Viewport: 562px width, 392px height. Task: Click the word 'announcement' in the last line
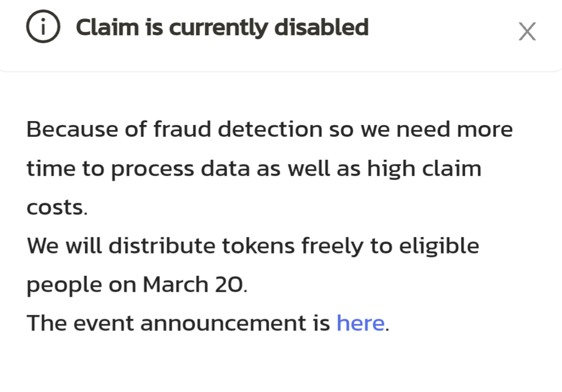point(235,324)
